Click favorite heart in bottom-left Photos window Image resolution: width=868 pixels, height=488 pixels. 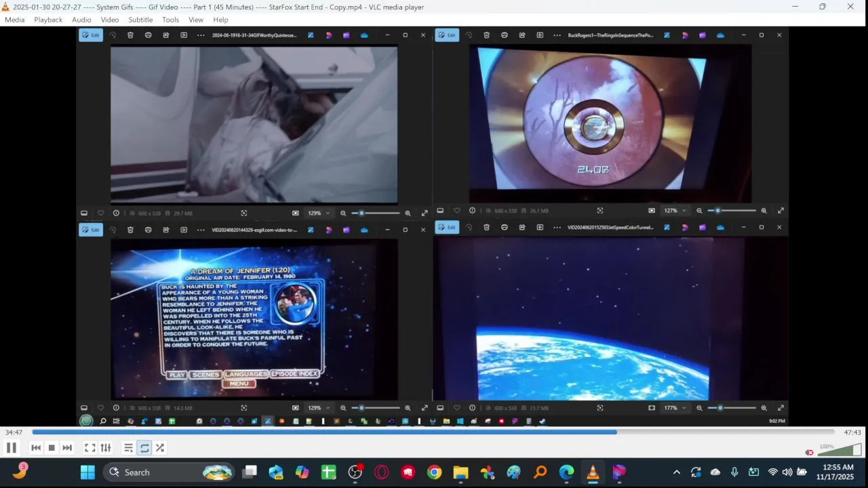click(x=100, y=408)
